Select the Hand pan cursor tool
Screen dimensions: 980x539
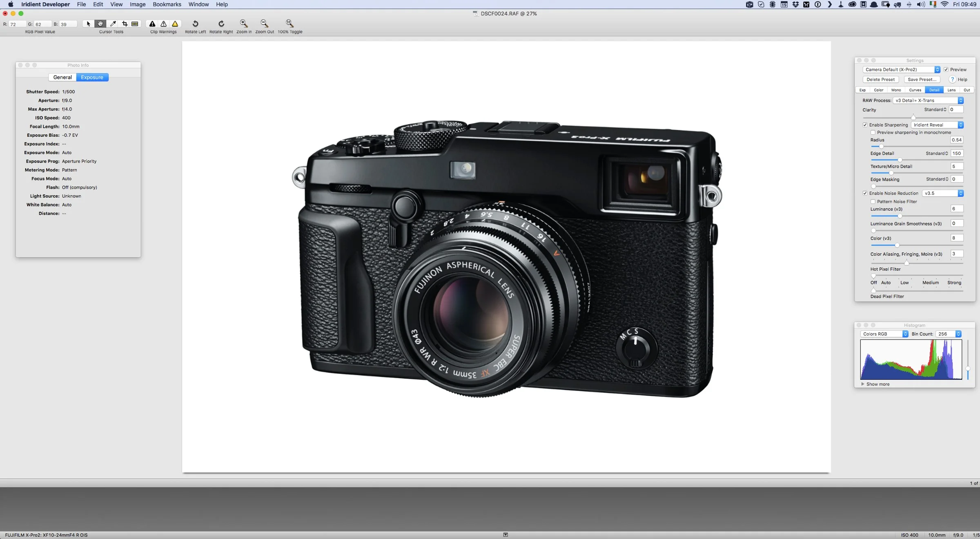(x=100, y=23)
